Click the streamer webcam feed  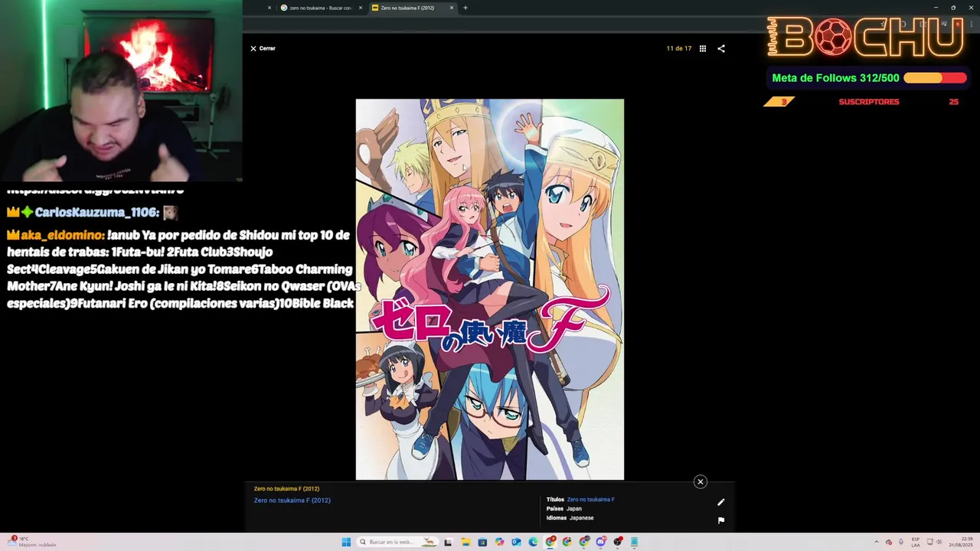121,90
